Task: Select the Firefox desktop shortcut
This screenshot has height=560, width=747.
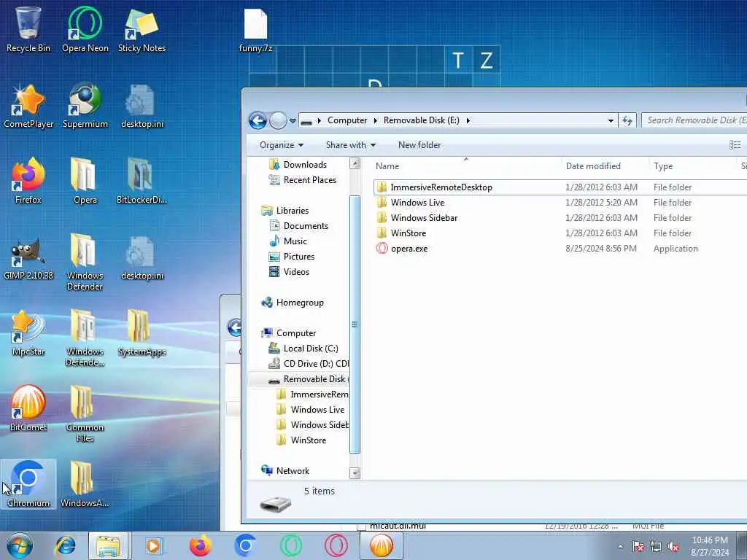Action: click(x=28, y=182)
